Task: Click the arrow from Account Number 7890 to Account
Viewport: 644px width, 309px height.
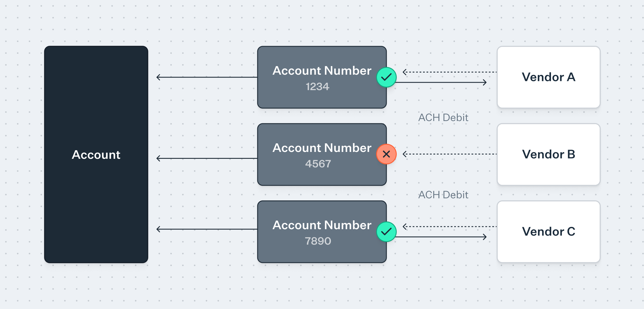Action: tap(207, 229)
